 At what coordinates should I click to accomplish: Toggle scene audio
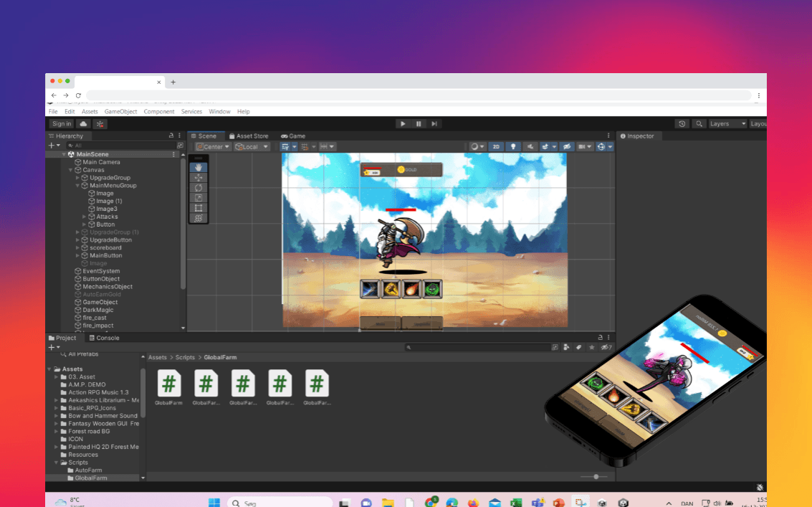[530, 147]
